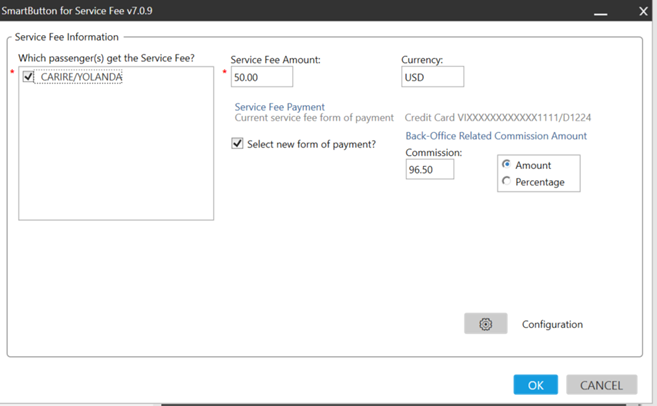Select the Amount radio button

pyautogui.click(x=507, y=165)
